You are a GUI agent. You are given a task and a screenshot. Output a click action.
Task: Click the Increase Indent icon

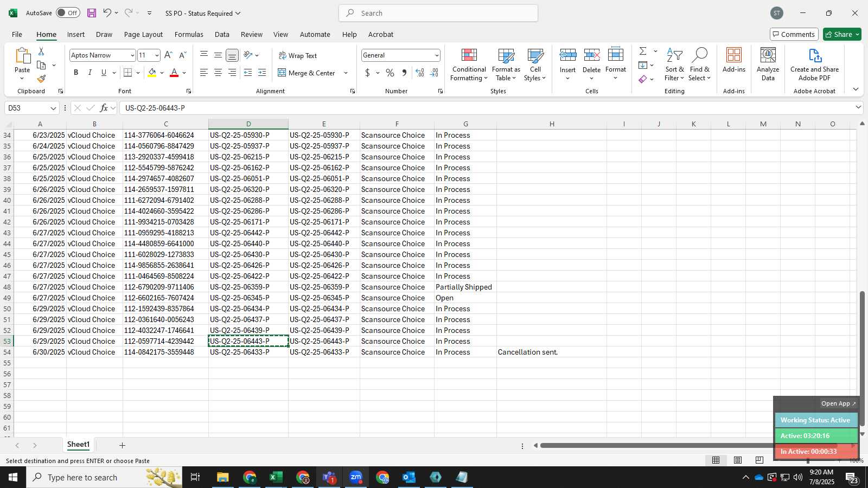[x=262, y=73]
